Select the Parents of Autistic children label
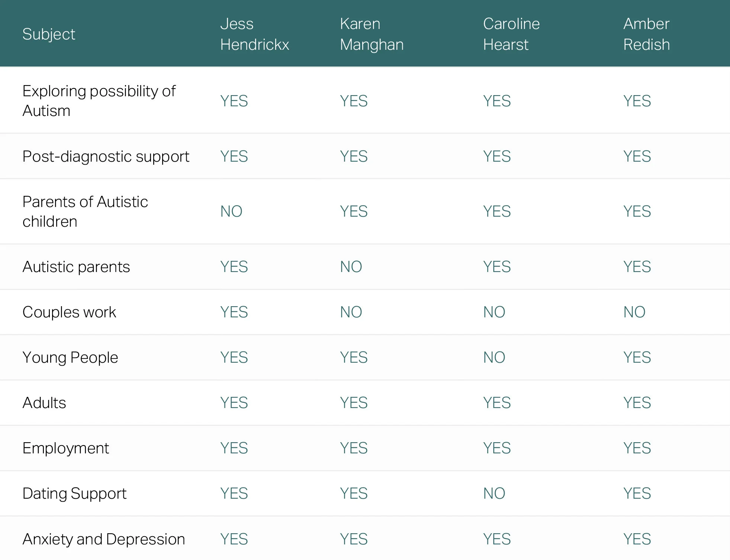Image resolution: width=730 pixels, height=560 pixels. pos(85,211)
